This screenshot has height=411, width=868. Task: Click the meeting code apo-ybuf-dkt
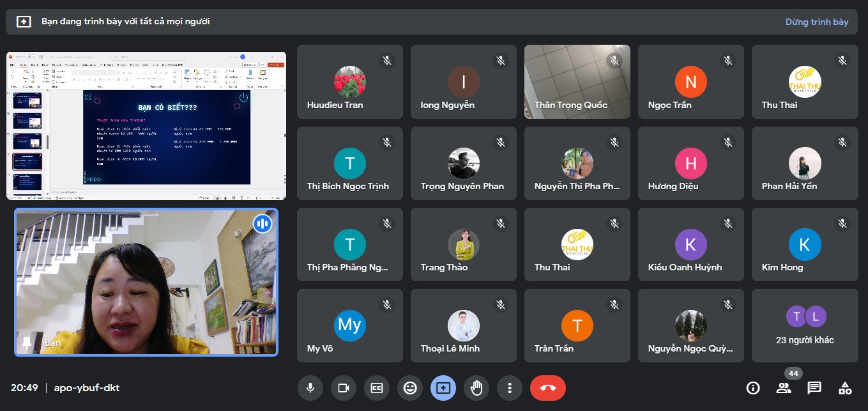(x=87, y=388)
